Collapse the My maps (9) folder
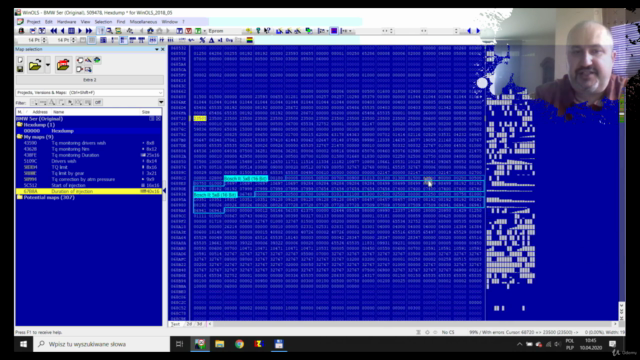This screenshot has width=640, height=360. click(19, 137)
